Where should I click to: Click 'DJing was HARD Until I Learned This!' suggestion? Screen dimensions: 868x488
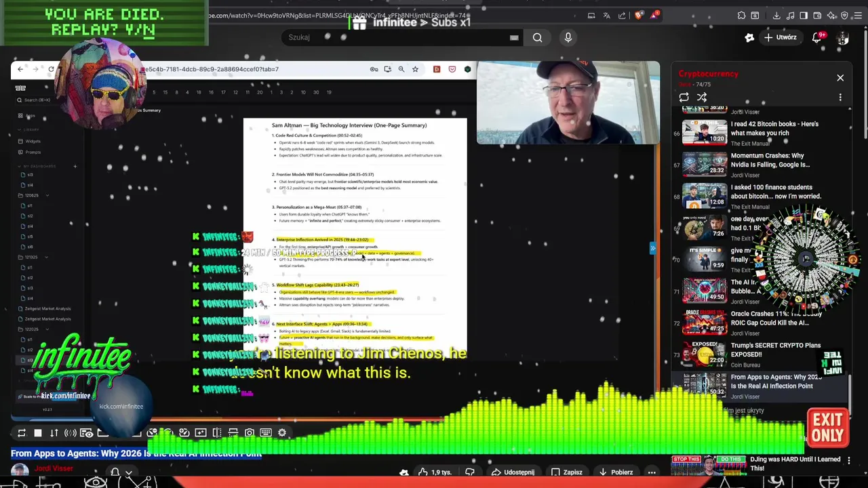pyautogui.click(x=795, y=464)
